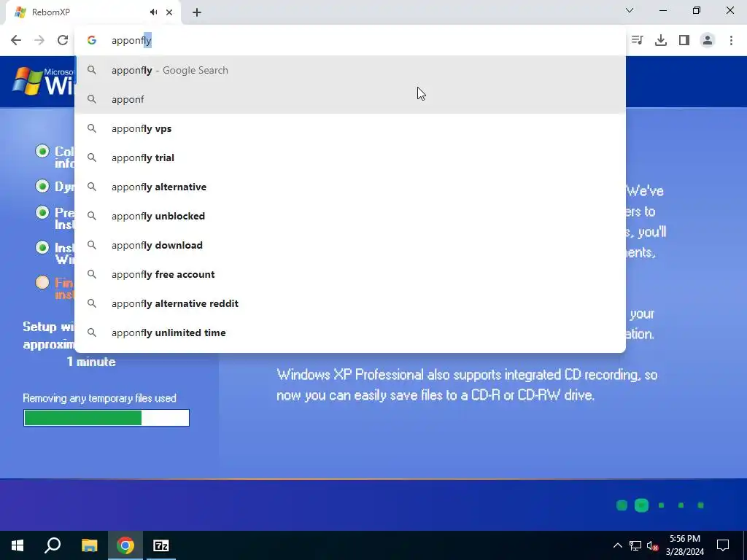Select the 'apponf' suggestion

click(x=350, y=99)
